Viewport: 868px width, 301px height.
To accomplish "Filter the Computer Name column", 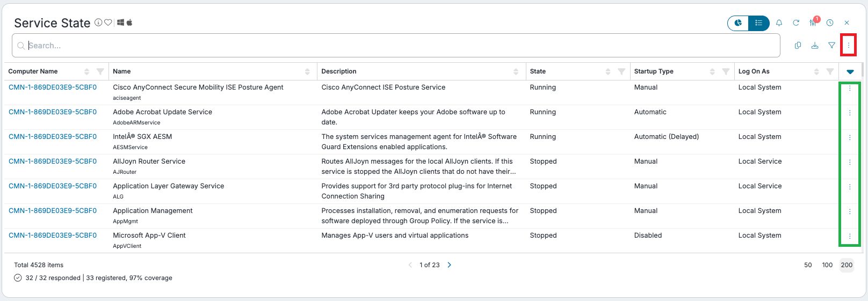I will coord(100,71).
